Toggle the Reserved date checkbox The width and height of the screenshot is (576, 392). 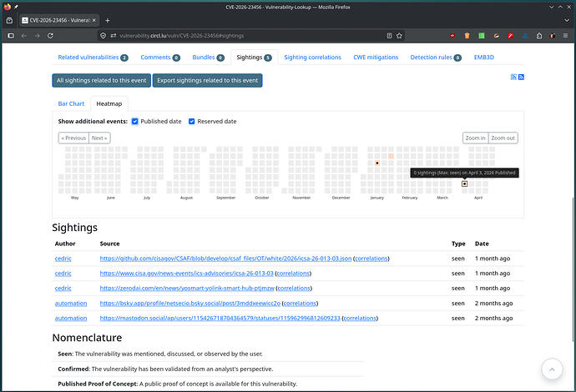click(x=192, y=122)
